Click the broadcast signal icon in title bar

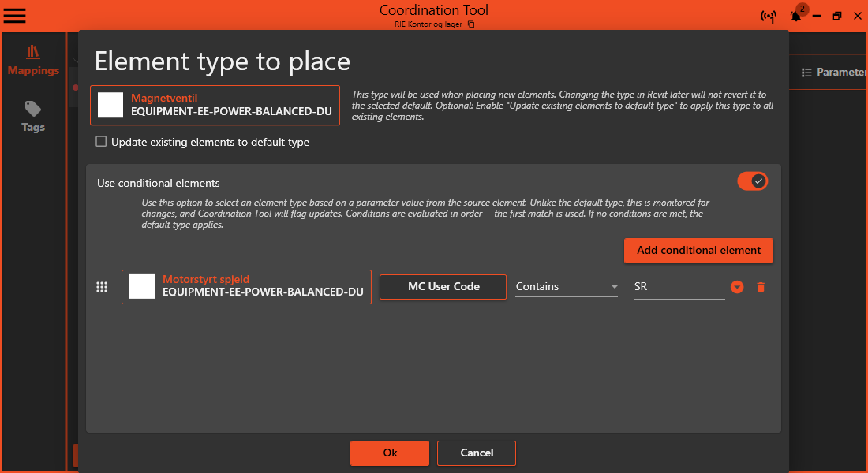coord(769,16)
